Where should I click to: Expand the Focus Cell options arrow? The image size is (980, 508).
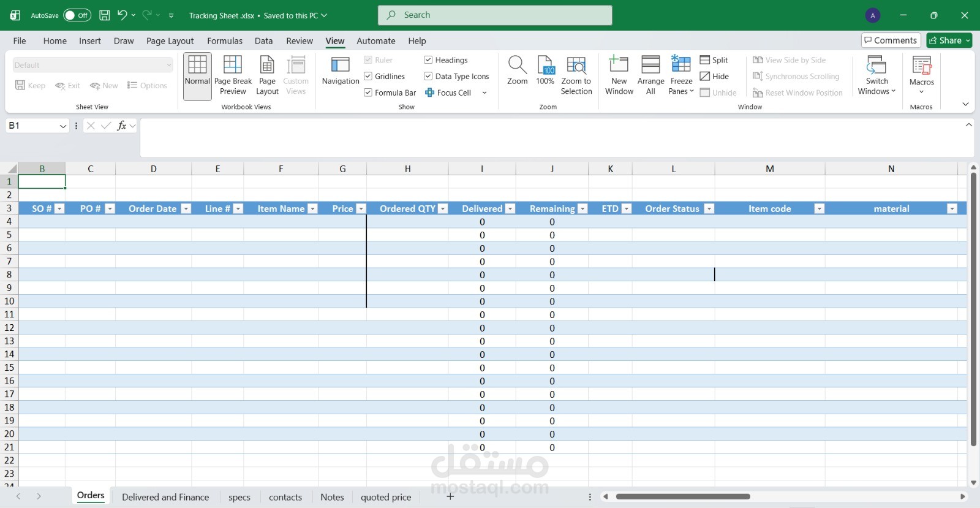(484, 93)
